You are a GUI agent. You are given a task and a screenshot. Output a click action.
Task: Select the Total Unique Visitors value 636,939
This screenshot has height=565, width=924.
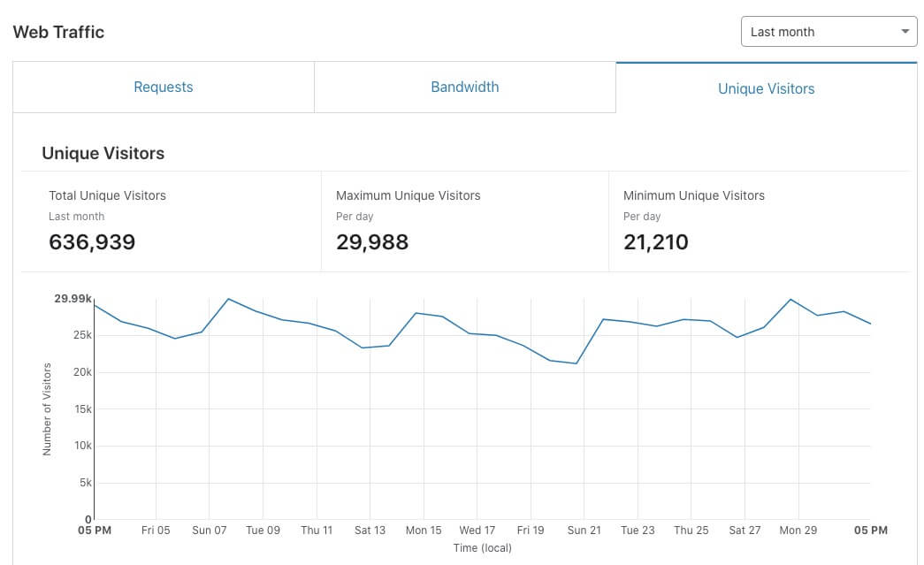92,241
